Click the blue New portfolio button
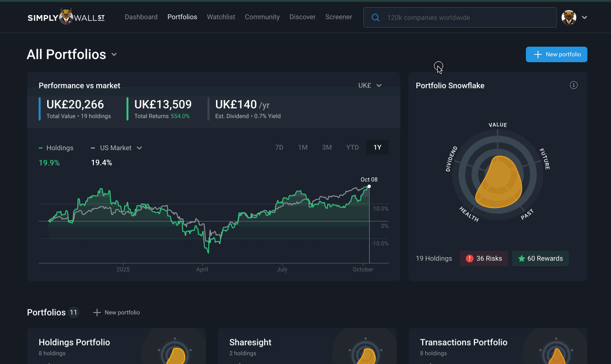This screenshot has height=364, width=611. [x=557, y=54]
